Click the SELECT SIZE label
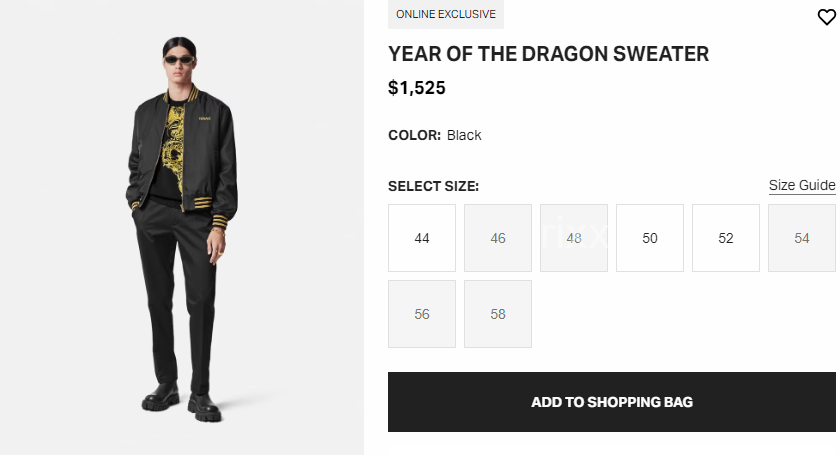 434,186
